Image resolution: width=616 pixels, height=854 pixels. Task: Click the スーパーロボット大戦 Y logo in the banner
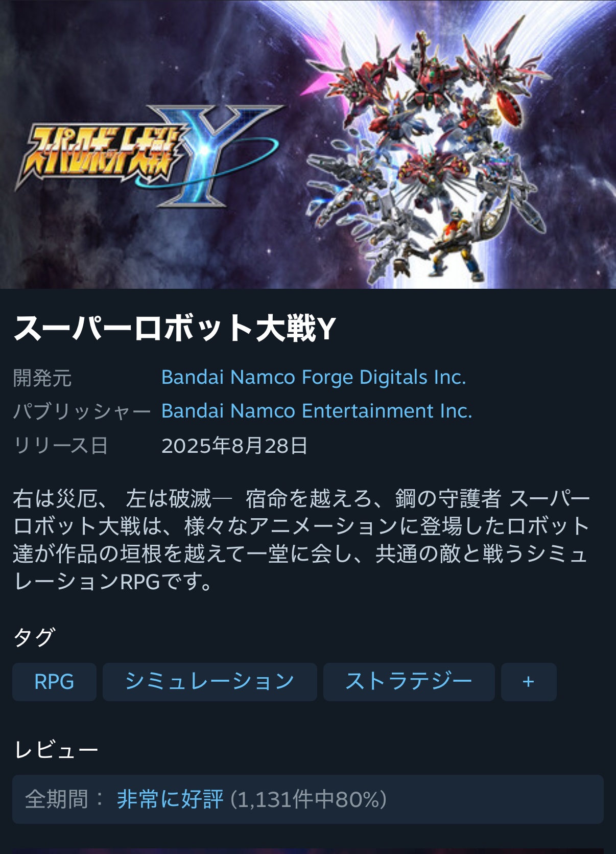(x=148, y=156)
